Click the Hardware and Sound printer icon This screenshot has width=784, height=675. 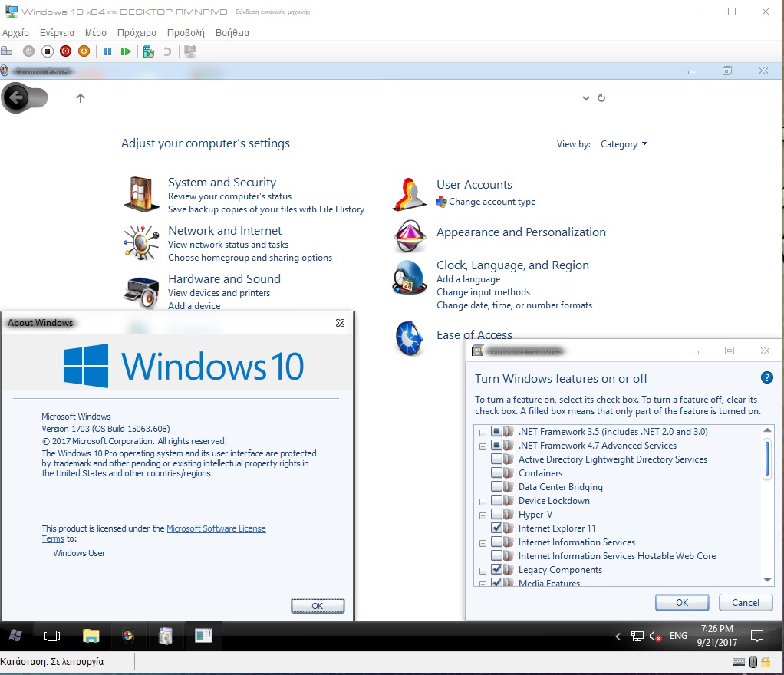141,292
